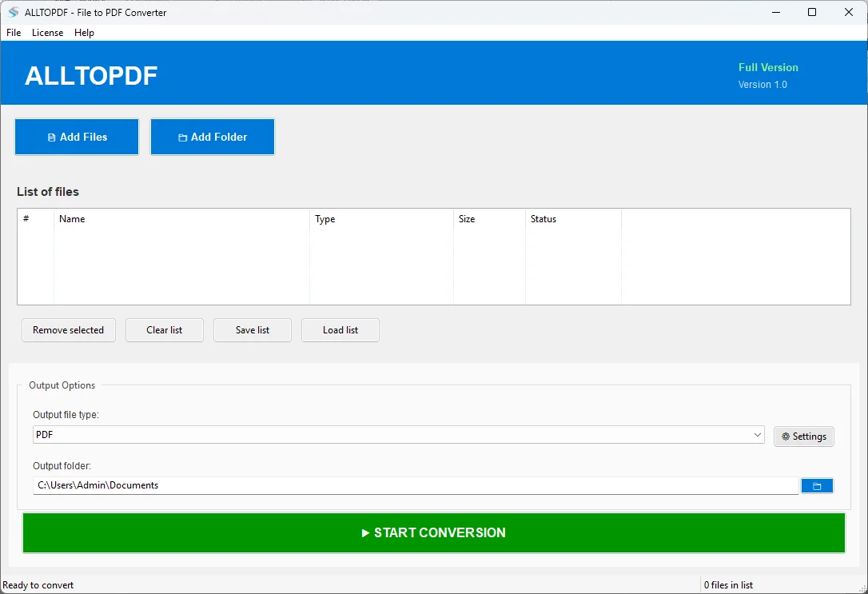Open the License menu
Screen dimensions: 868x594
coord(47,33)
